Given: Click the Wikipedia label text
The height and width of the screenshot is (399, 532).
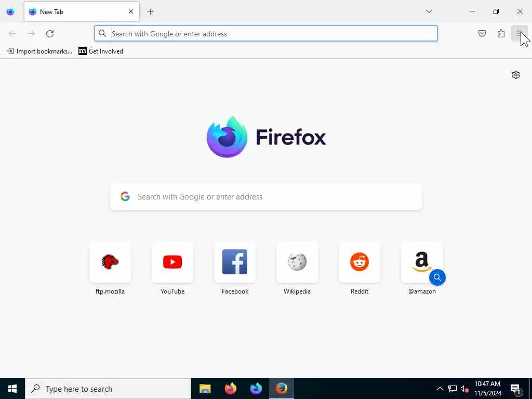Looking at the screenshot, I should click(x=297, y=291).
